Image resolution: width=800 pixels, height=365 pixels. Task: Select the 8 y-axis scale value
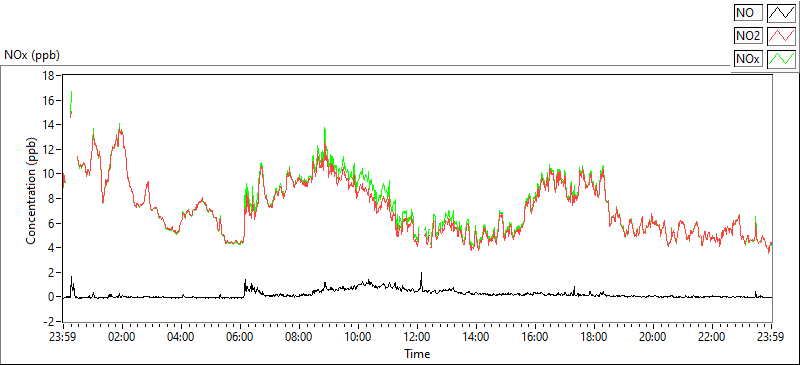53,199
